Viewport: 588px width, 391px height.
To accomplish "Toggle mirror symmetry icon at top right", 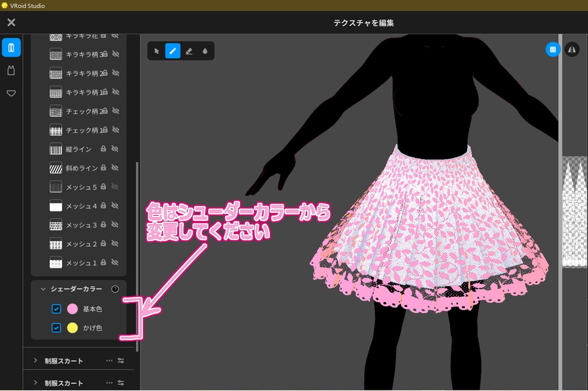I will 572,50.
